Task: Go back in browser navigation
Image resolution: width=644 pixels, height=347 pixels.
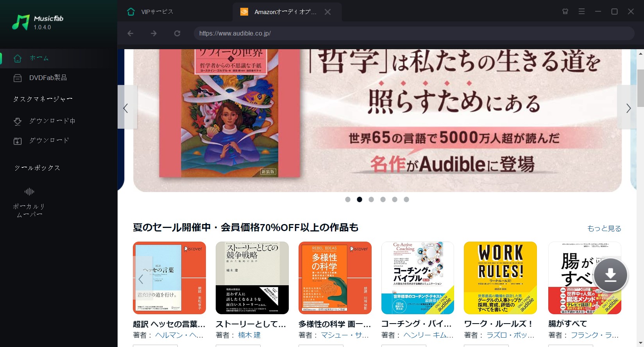Action: [x=131, y=34]
